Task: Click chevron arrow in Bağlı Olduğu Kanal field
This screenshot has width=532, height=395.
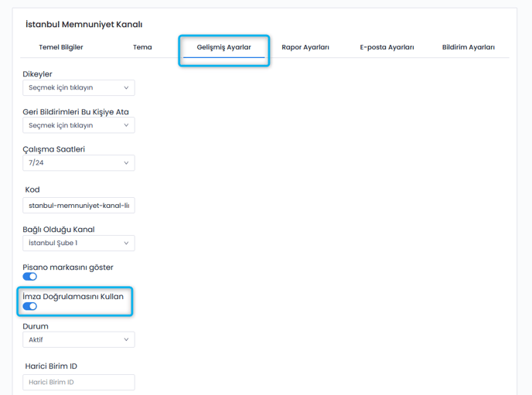Action: [x=126, y=243]
